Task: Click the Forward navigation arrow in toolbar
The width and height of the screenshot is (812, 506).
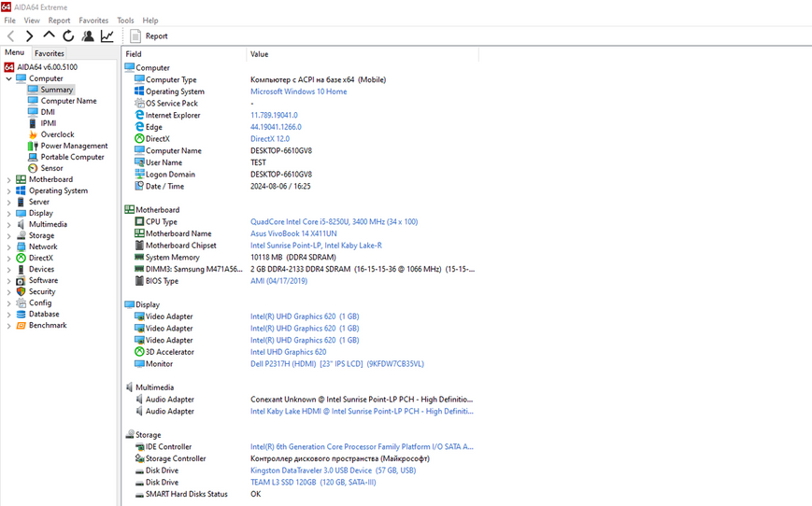Action: tap(30, 35)
